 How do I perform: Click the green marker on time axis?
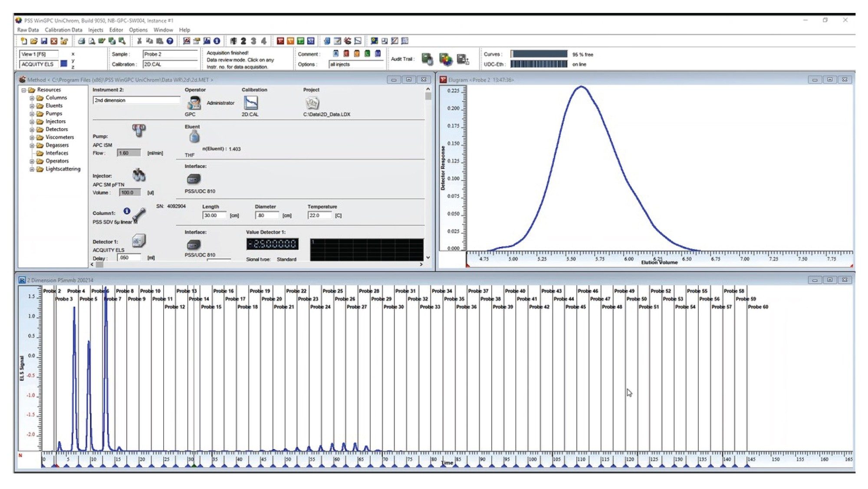[194, 466]
